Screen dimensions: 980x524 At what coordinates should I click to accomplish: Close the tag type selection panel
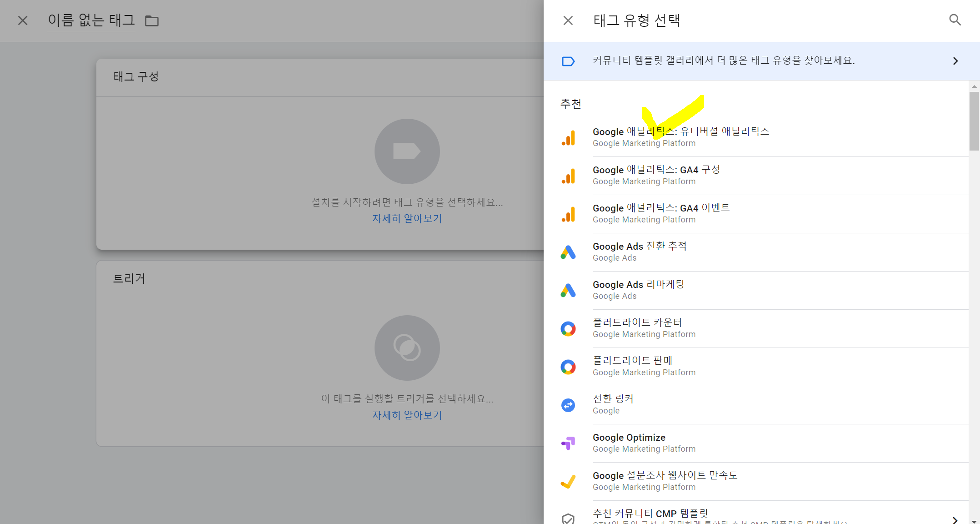(x=568, y=20)
